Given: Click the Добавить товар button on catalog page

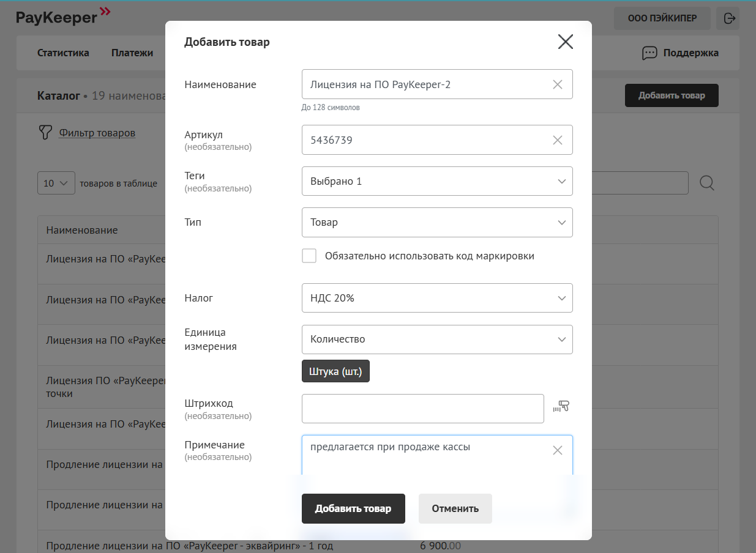Looking at the screenshot, I should point(672,95).
